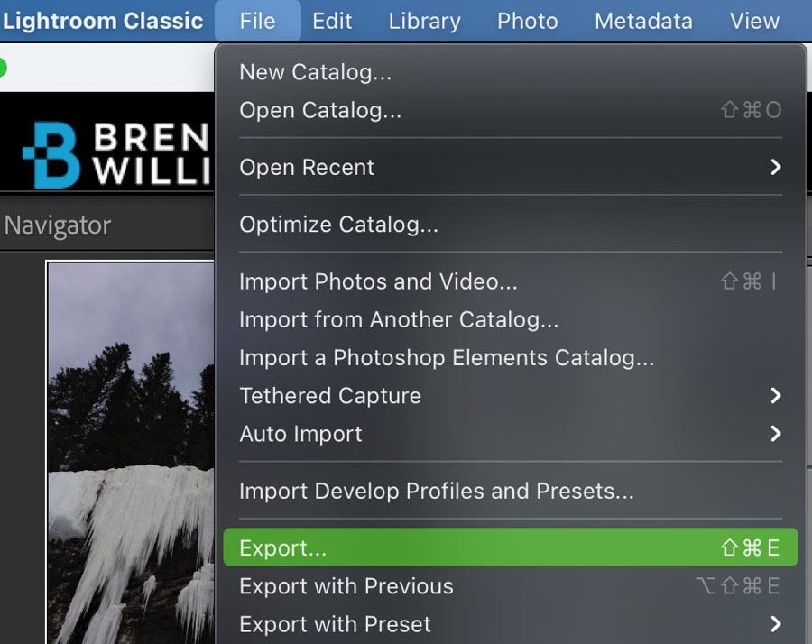Image resolution: width=812 pixels, height=644 pixels.
Task: Select Import Photos and Video...
Action: pos(510,281)
